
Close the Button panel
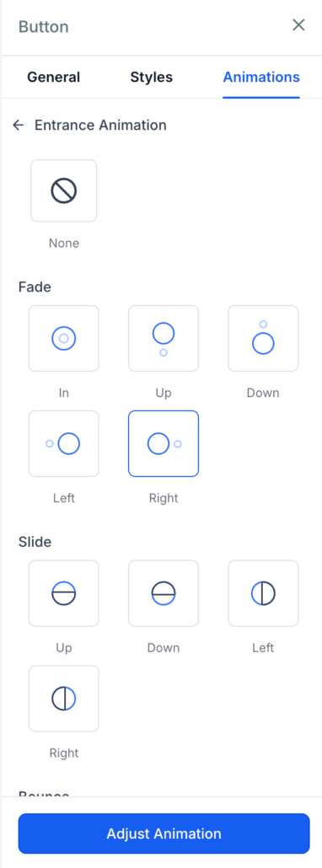(x=298, y=25)
